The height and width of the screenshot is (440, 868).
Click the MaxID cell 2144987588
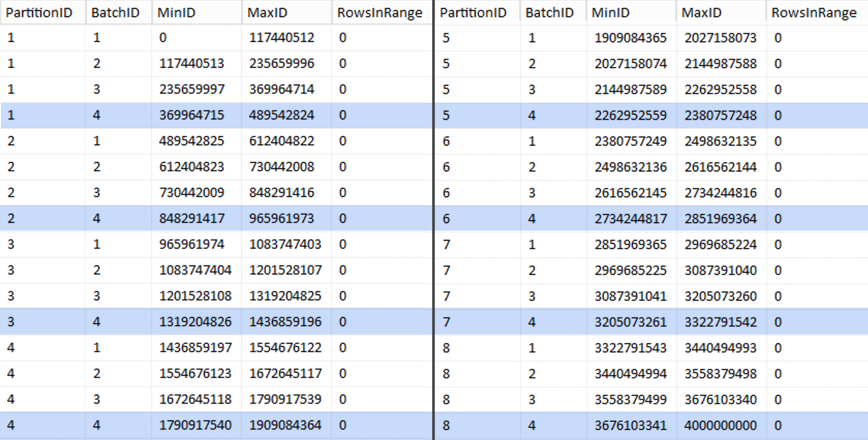(721, 64)
